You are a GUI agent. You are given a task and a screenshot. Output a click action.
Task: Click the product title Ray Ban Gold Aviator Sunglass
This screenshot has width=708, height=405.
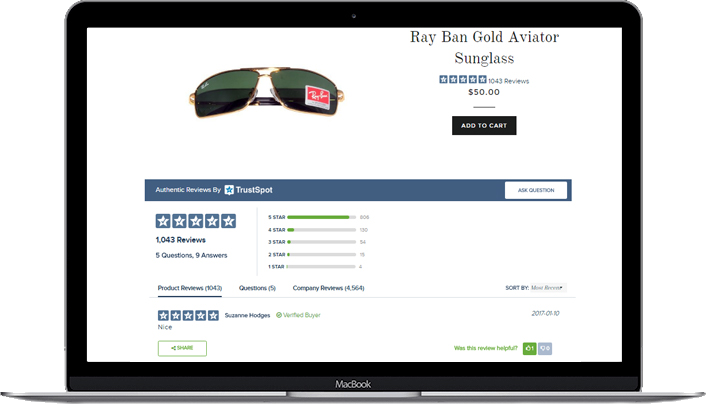click(x=484, y=47)
